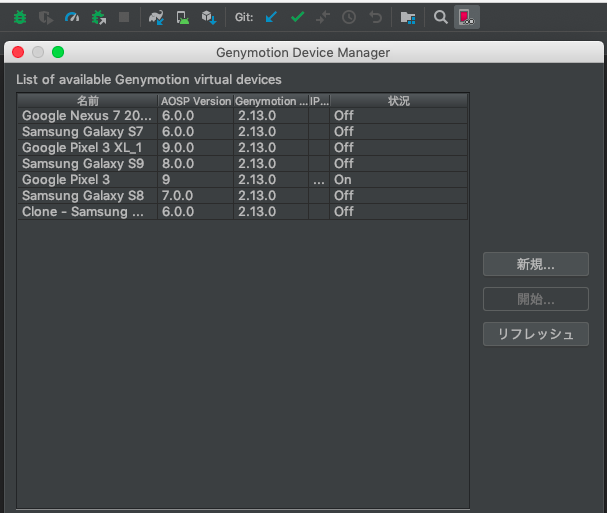Open AVD Manager icon
Screen dimensions: 607x513
[x=182, y=17]
